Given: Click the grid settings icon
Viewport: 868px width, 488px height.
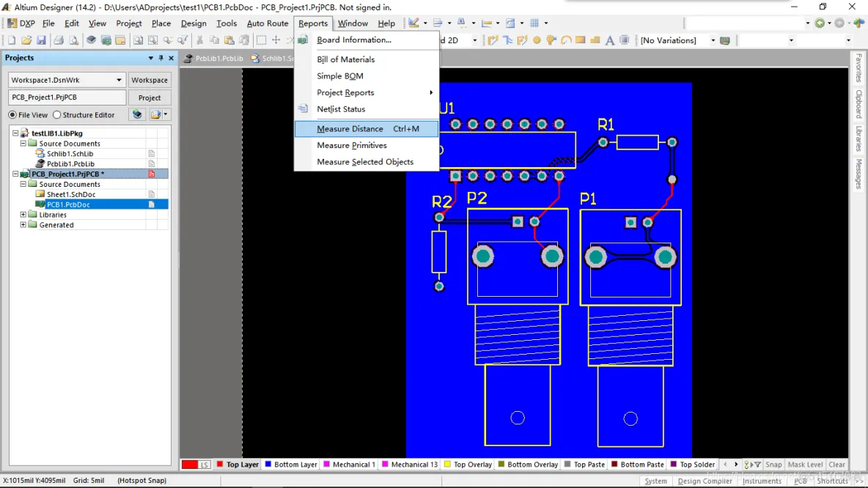Looking at the screenshot, I should point(534,23).
